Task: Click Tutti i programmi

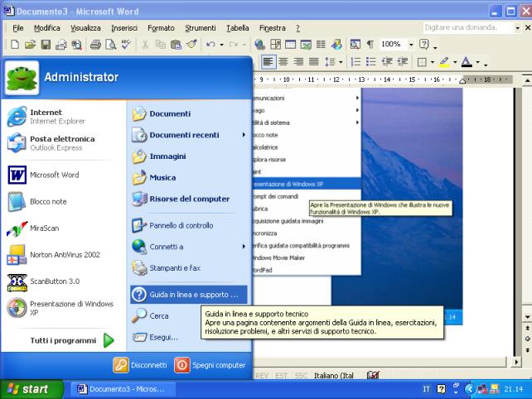Action: tap(72, 340)
